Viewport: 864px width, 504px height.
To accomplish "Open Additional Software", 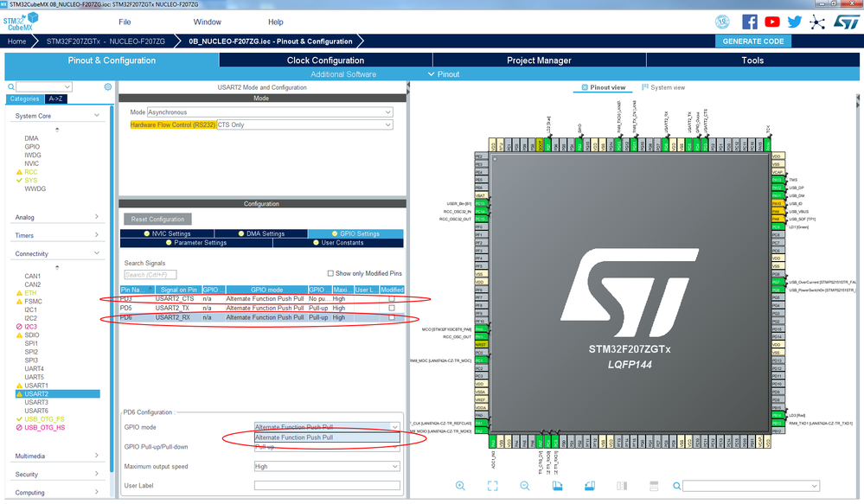I will [x=343, y=74].
